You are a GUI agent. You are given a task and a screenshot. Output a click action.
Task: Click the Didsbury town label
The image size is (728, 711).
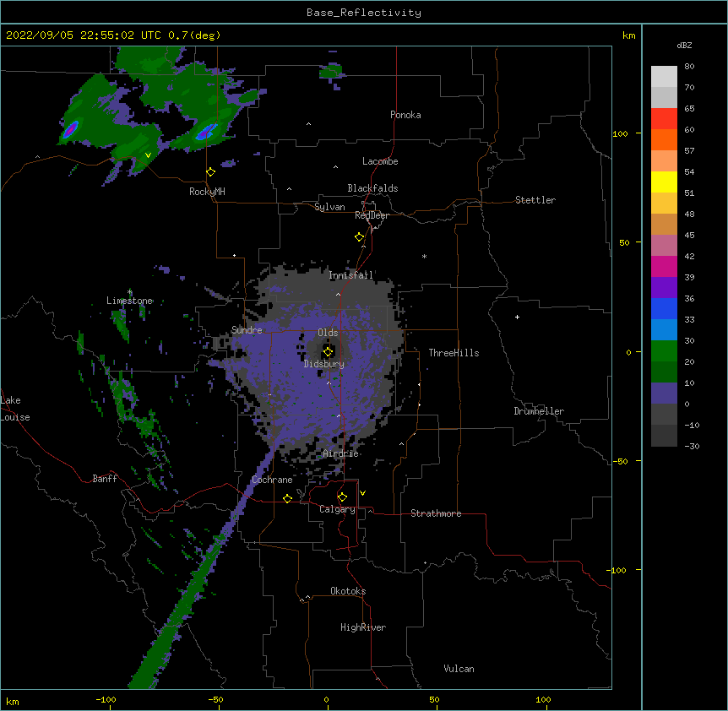point(324,364)
